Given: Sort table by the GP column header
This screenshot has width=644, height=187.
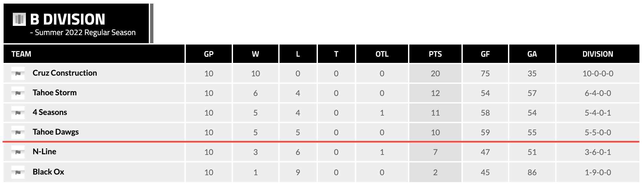Looking at the screenshot, I should [208, 54].
